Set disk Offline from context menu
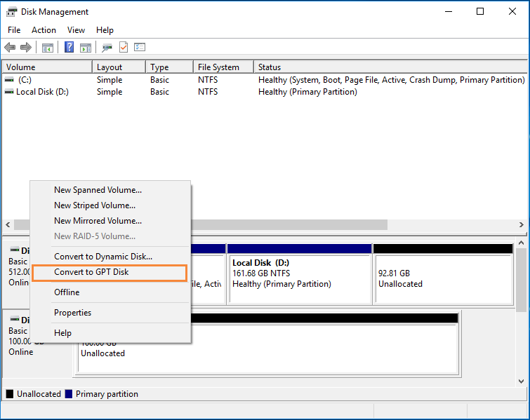Viewport: 530px width, 420px height. 110,292
